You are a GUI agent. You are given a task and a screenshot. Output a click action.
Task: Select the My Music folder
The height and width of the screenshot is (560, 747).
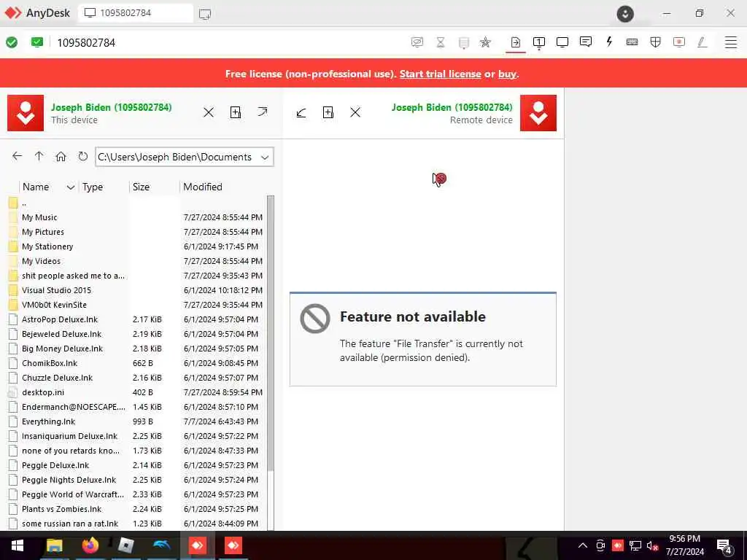[x=136, y=217]
